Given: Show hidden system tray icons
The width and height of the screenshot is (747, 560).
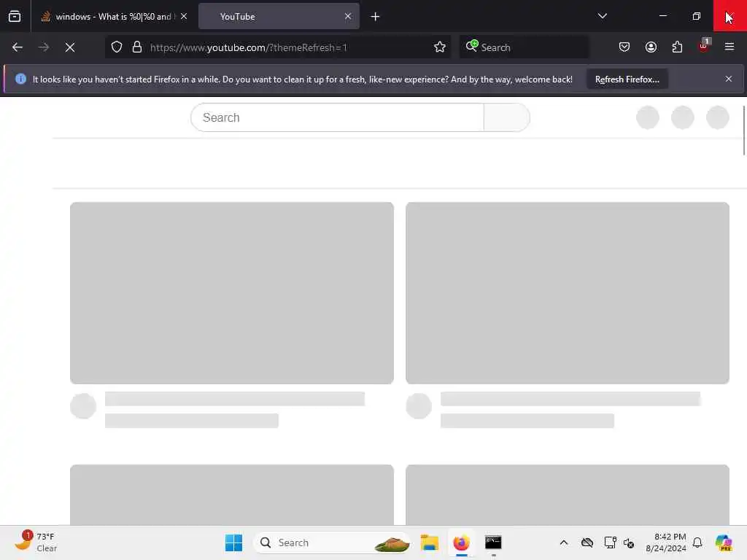Looking at the screenshot, I should [564, 542].
